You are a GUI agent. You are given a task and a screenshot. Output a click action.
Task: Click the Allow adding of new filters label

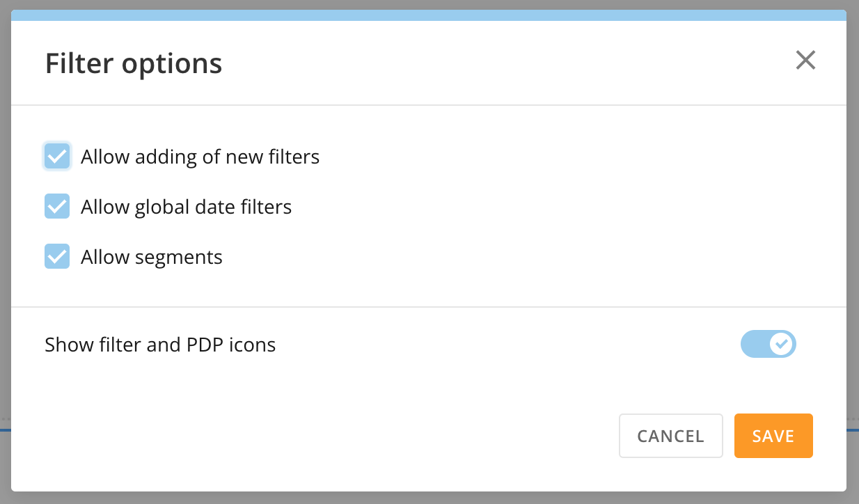click(200, 156)
